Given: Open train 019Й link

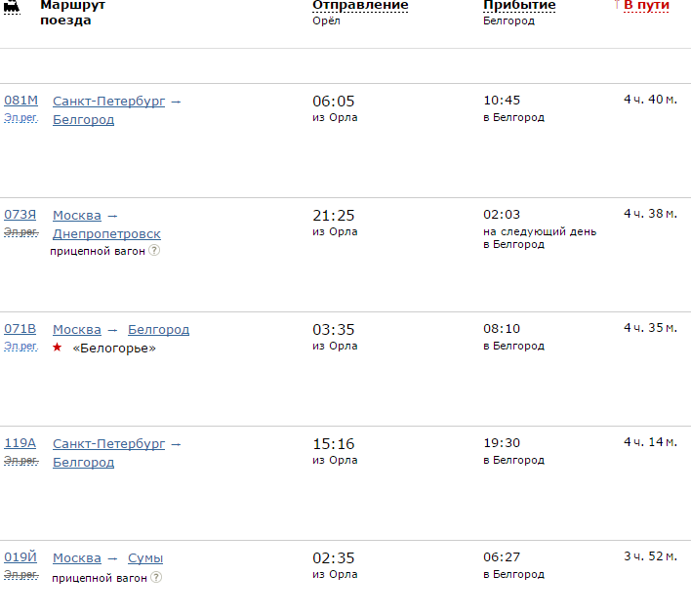Looking at the screenshot, I should (x=20, y=557).
